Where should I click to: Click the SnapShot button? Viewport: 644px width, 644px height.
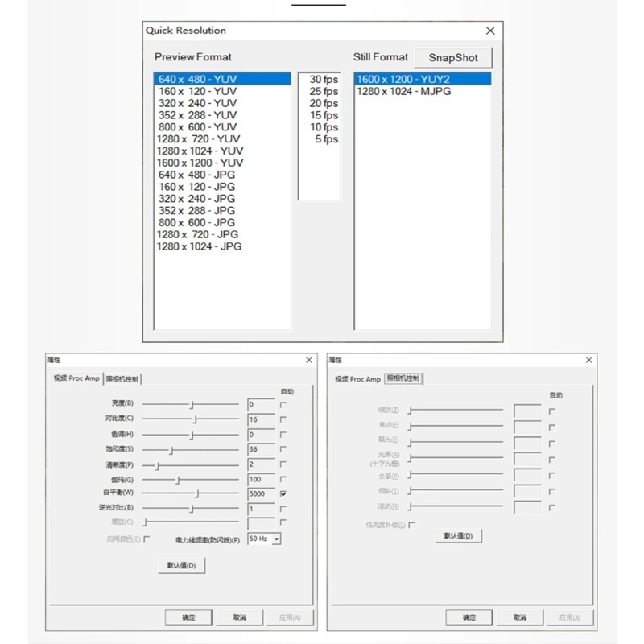453,58
